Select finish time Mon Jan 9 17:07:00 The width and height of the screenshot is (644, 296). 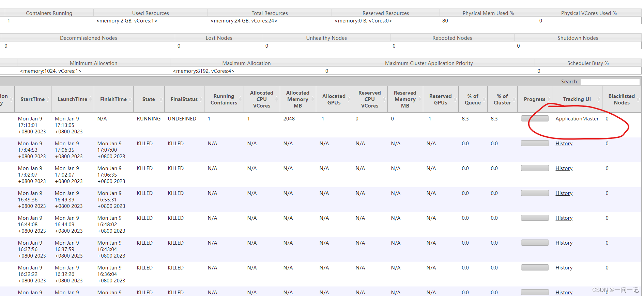click(111, 150)
